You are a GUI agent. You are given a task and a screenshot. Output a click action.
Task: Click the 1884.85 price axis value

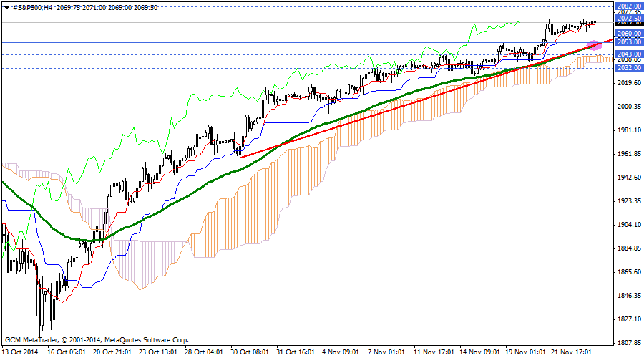[x=629, y=248]
